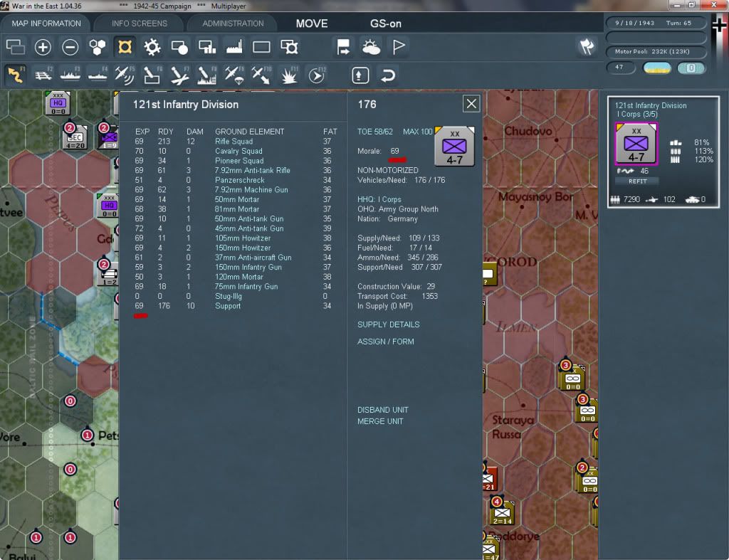729x560 pixels.
Task: Click the Chudovo map label
Action: pyautogui.click(x=528, y=131)
